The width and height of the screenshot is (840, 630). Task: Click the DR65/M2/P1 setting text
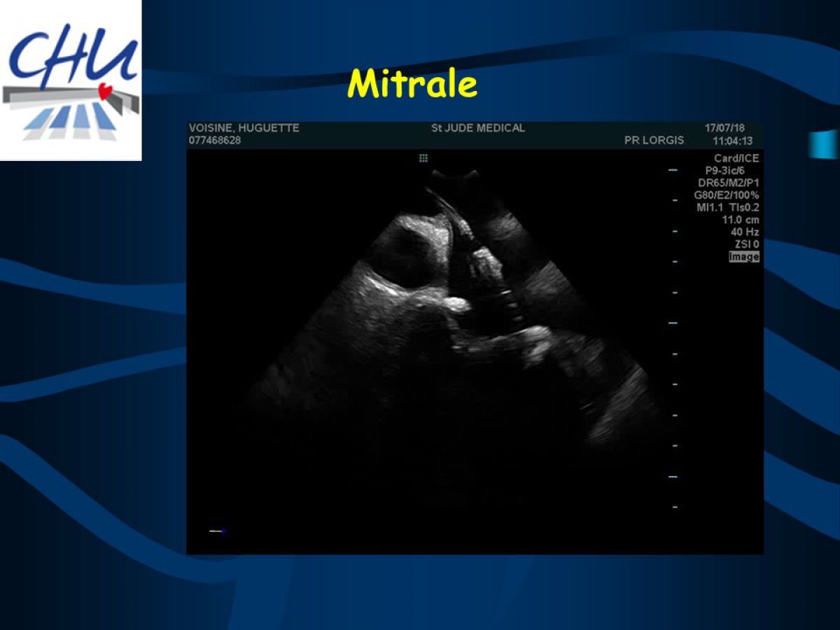729,183
